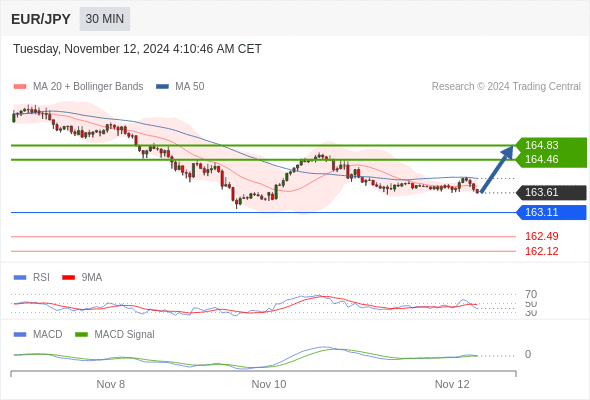Toggle the MA 20 + Bollinger Bands legend
The image size is (590, 400).
(x=78, y=87)
